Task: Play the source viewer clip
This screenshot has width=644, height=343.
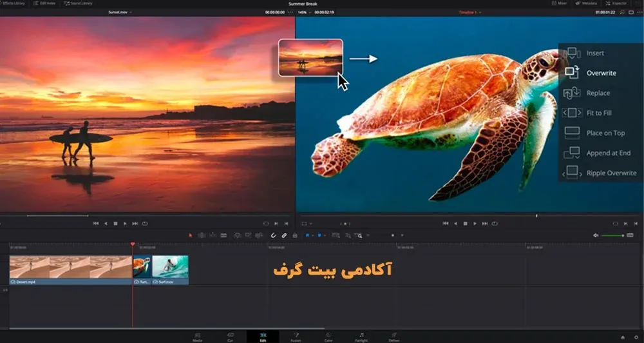Action: (x=126, y=223)
